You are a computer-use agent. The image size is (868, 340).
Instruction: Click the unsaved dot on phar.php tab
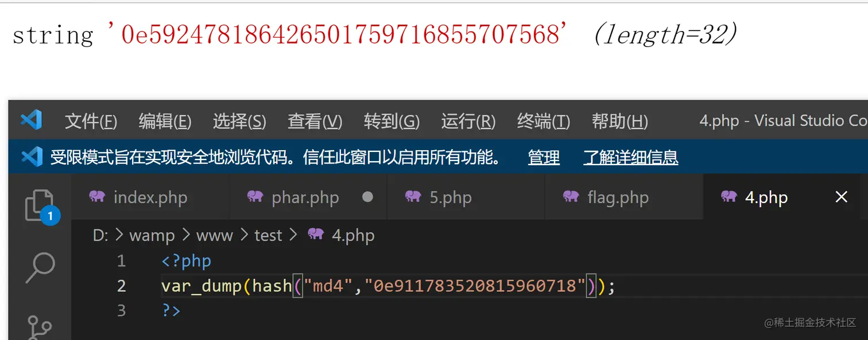click(368, 197)
